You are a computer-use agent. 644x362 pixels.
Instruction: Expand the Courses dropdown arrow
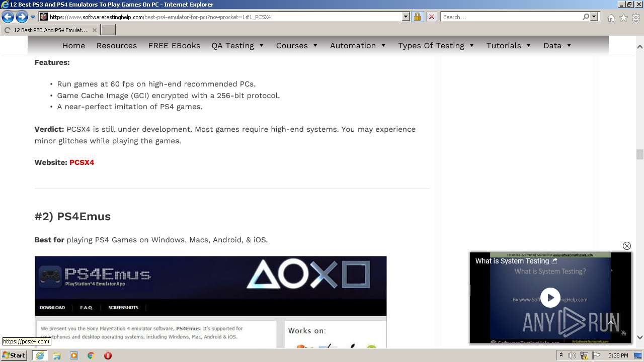(x=315, y=45)
